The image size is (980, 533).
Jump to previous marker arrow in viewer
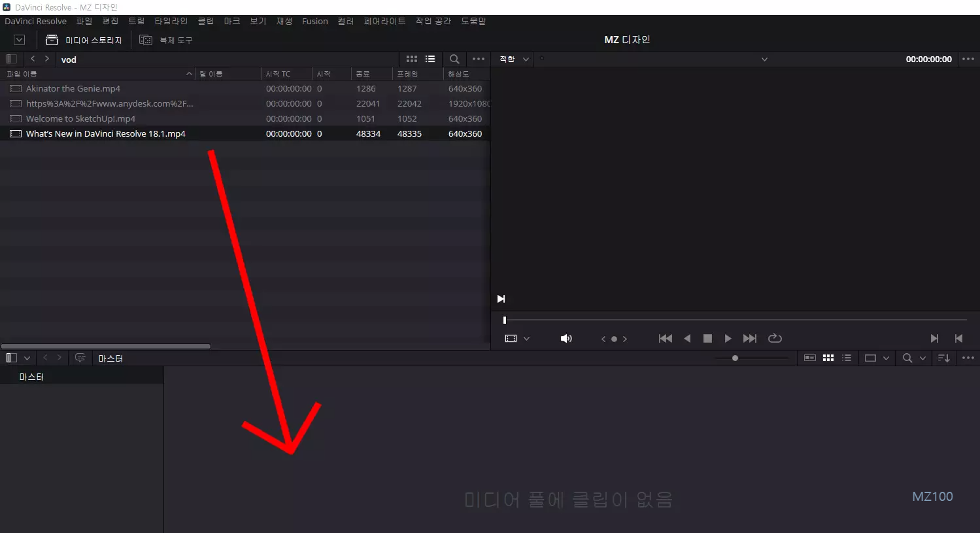(x=603, y=339)
